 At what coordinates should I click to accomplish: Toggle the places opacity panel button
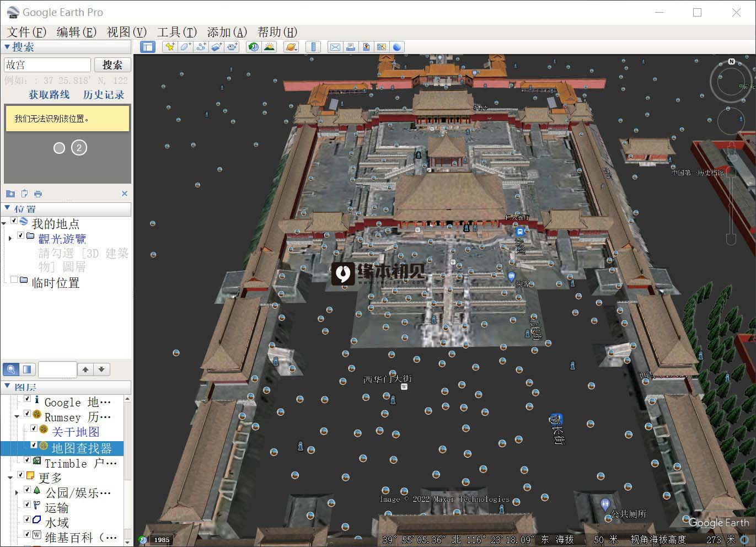pyautogui.click(x=27, y=369)
